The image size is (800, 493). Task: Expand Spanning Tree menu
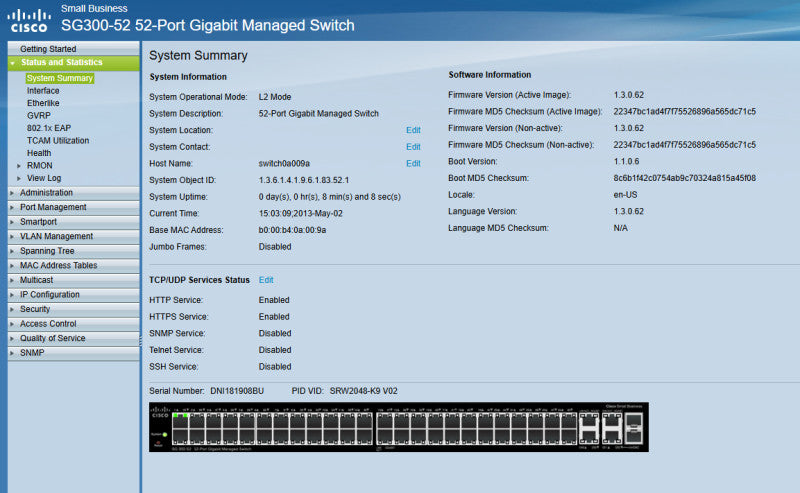(73, 251)
